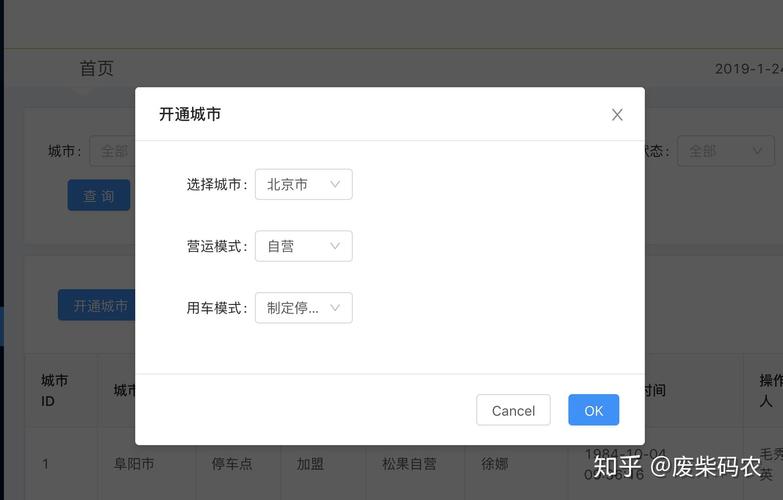783x500 pixels.
Task: Select the 首页 tab
Action: (x=97, y=68)
